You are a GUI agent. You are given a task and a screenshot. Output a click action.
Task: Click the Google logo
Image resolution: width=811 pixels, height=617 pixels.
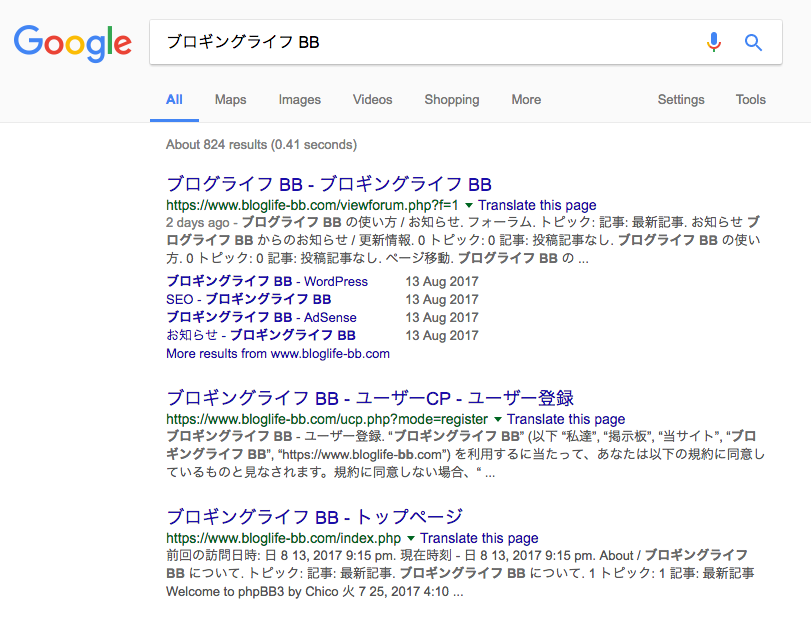pos(72,43)
